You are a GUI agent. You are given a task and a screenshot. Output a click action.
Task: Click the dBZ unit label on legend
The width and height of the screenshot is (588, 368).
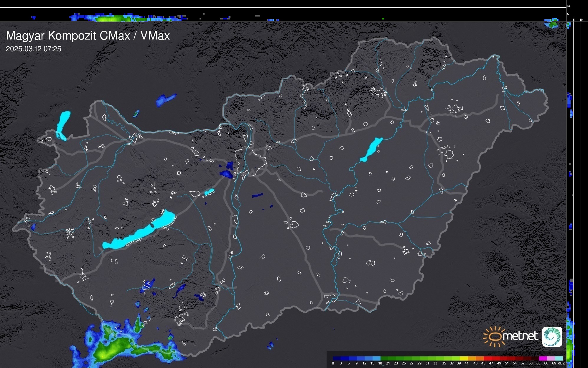(561, 363)
